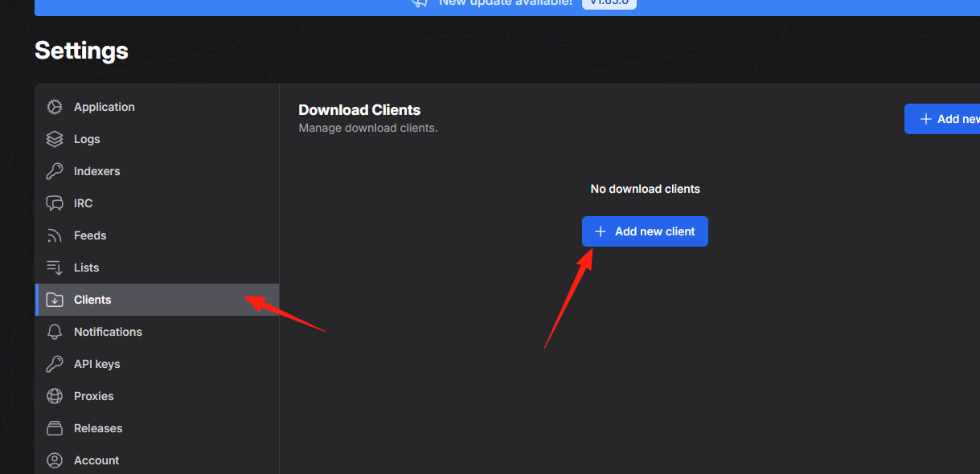Click the top-right Add new button
This screenshot has height=474, width=980.
(x=942, y=119)
